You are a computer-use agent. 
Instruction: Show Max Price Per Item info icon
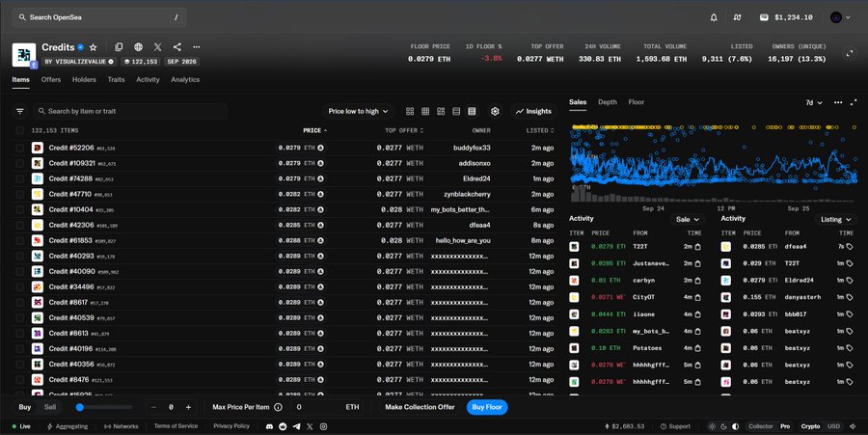278,407
